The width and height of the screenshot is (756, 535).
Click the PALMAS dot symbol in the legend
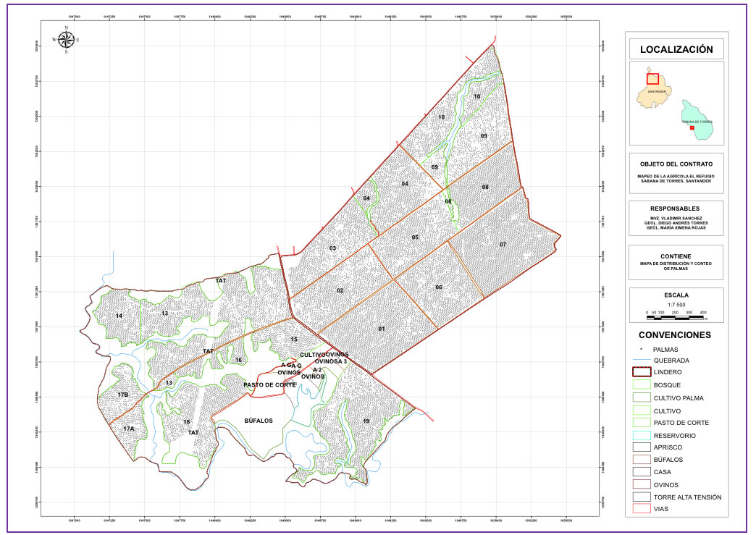[x=642, y=348]
